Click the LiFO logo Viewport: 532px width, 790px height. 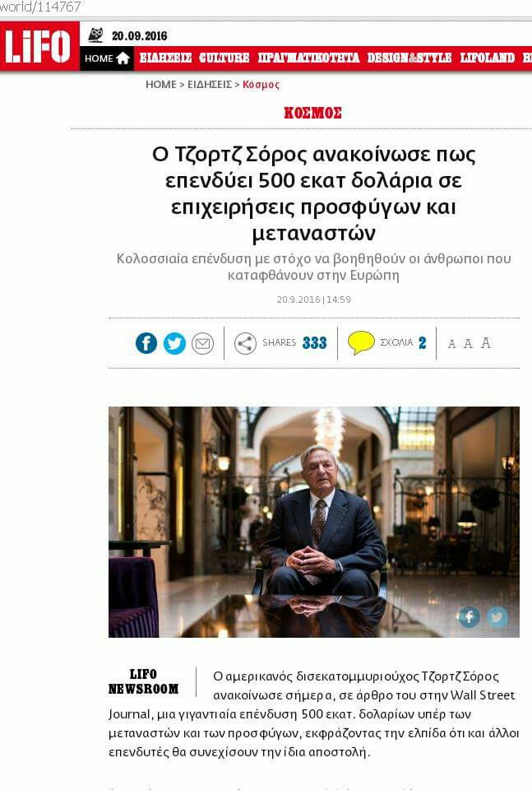tap(38, 46)
